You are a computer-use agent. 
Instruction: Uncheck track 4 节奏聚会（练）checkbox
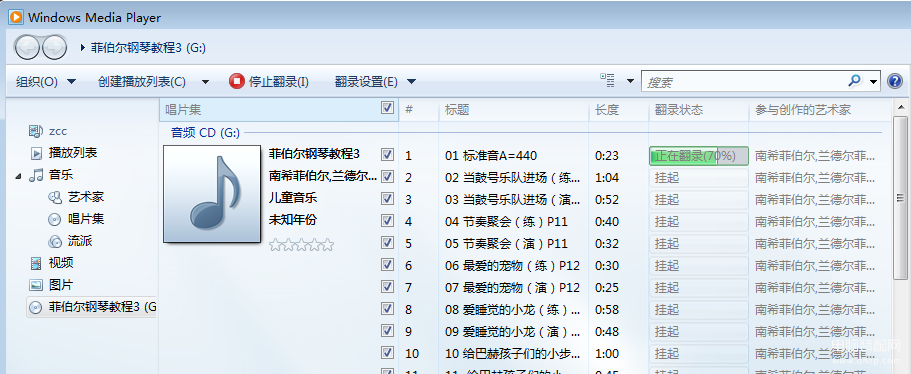[x=388, y=221]
